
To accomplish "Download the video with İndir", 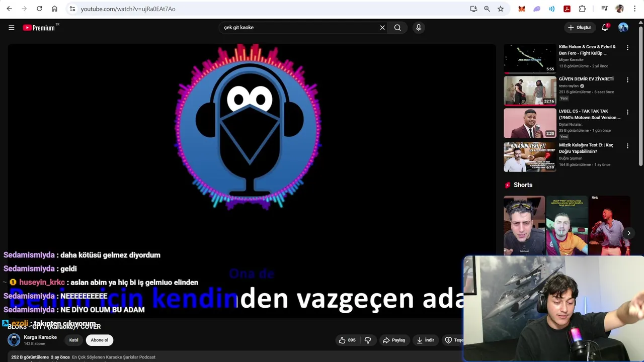I will point(425,340).
